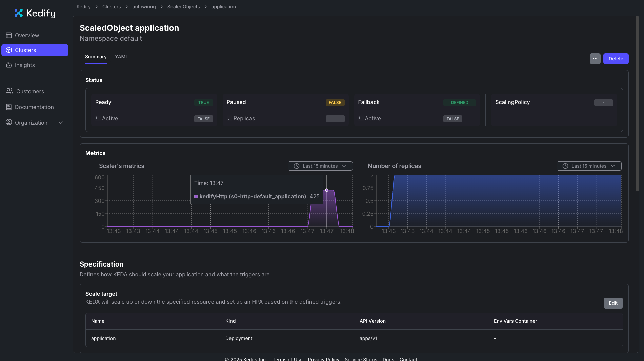Navigate to Clusters breadcrumb
Viewport: 644px width, 361px height.
112,7
